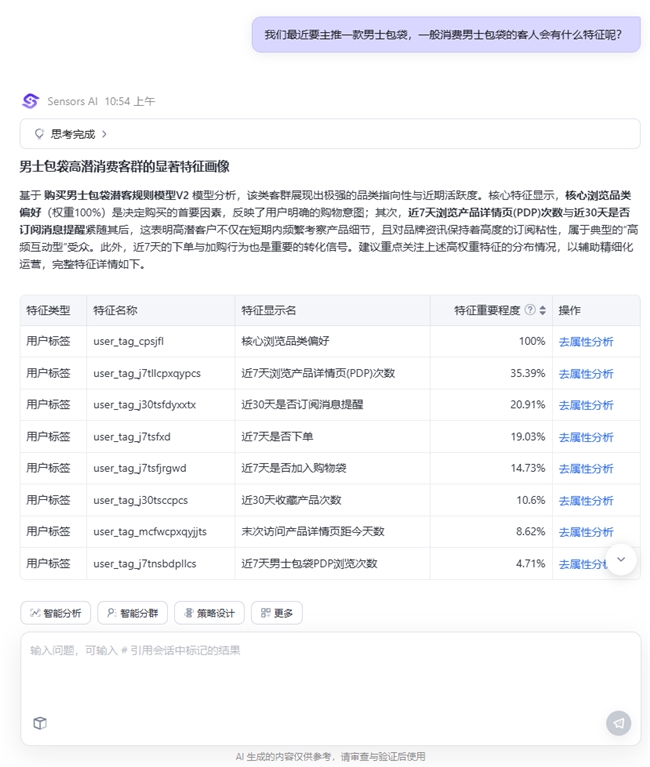The height and width of the screenshot is (767, 650).
Task: Click the Sensors AI logo icon
Action: pos(30,101)
